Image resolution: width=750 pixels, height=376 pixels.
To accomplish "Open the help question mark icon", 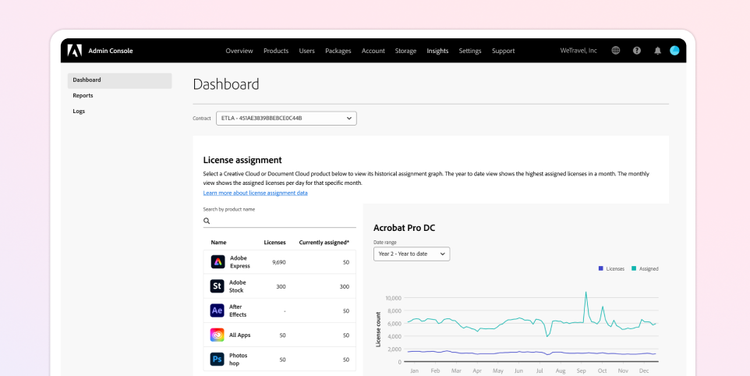I will [637, 50].
